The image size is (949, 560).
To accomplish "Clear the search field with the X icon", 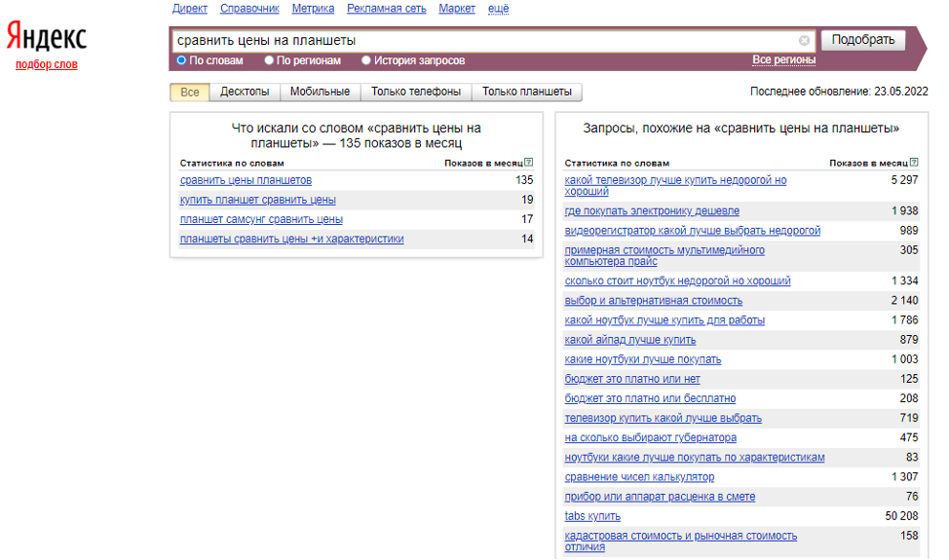I will tap(804, 41).
